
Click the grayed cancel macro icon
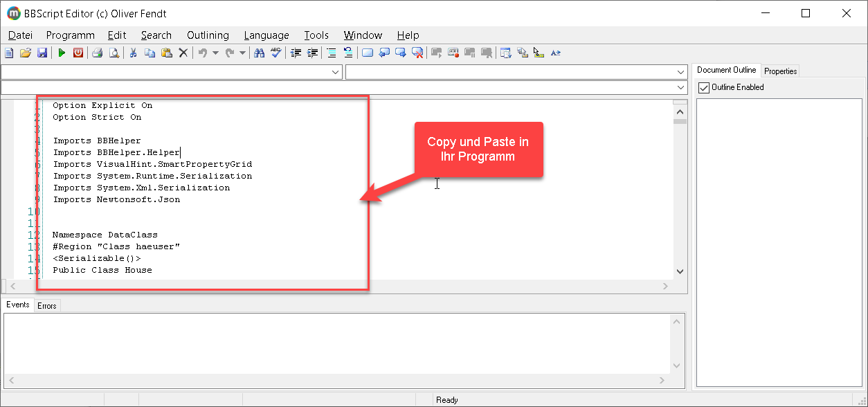pos(487,53)
